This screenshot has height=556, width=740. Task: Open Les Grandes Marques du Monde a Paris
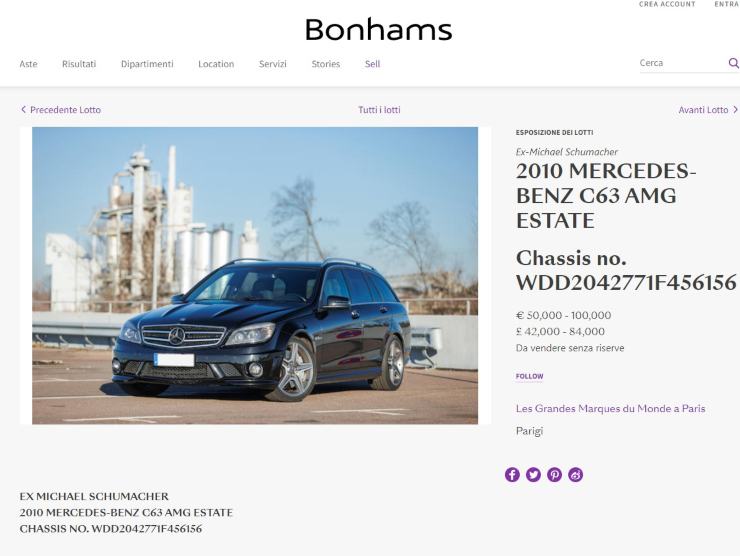610,408
